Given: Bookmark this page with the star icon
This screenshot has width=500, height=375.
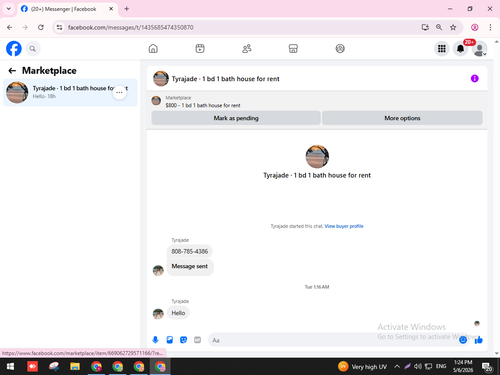Looking at the screenshot, I should tap(453, 27).
